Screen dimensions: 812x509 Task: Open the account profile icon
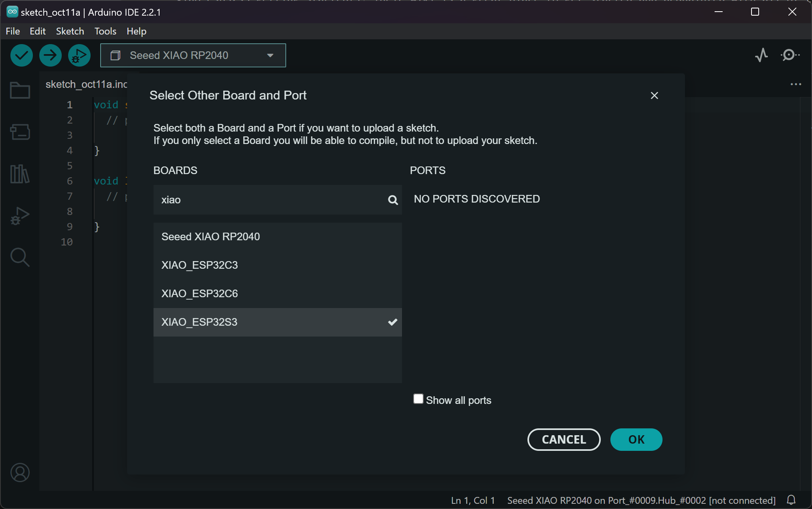click(x=20, y=472)
